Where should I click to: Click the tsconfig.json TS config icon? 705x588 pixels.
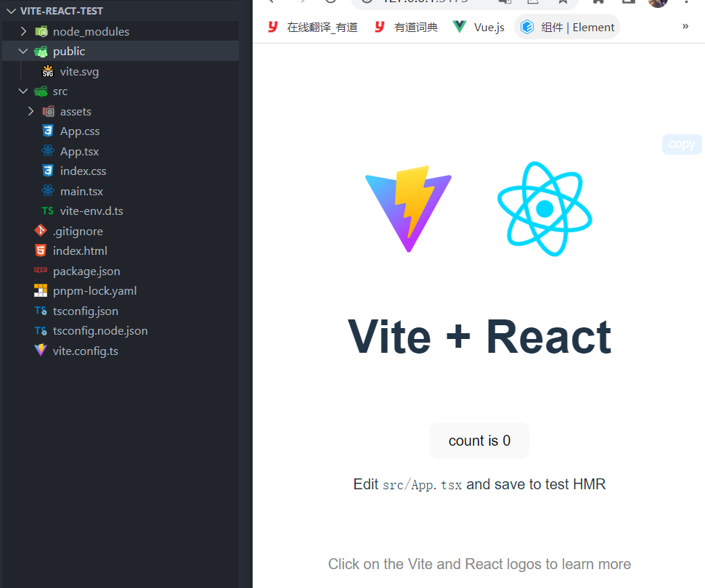pyautogui.click(x=41, y=311)
